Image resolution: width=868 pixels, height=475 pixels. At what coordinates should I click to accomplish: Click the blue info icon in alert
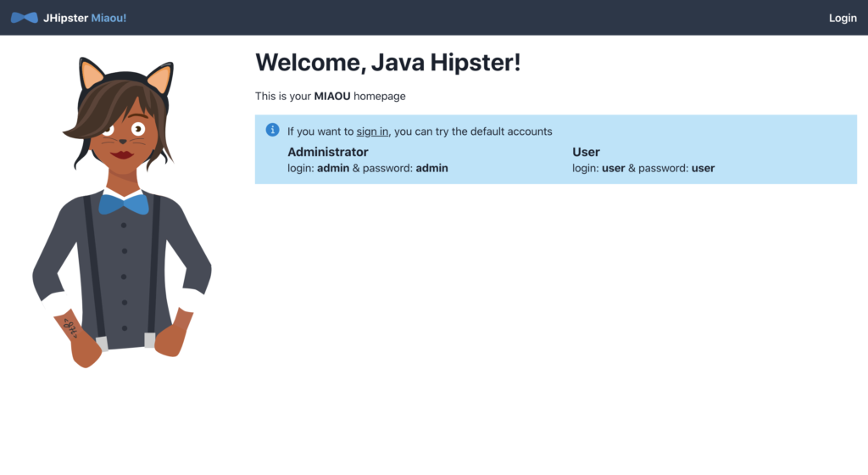point(272,130)
